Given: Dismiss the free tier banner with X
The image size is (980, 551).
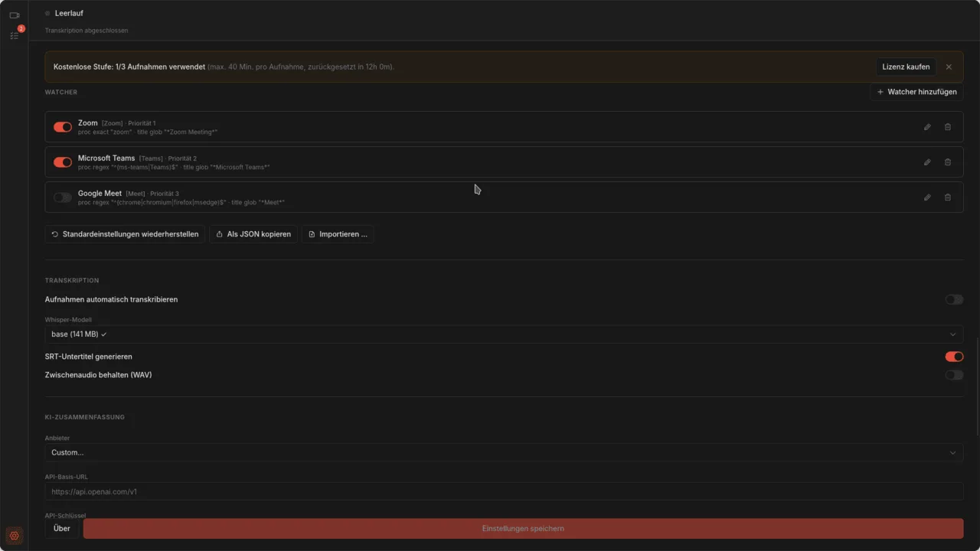Looking at the screenshot, I should click(949, 67).
